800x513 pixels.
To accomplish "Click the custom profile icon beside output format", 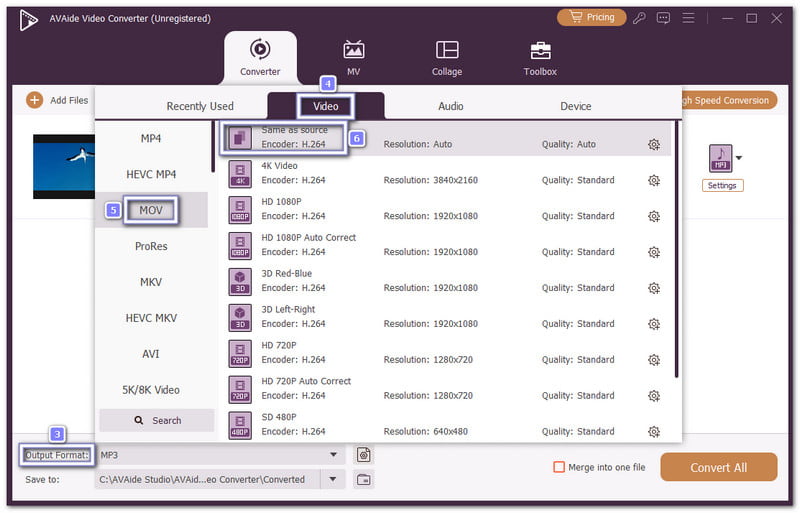I will (363, 455).
